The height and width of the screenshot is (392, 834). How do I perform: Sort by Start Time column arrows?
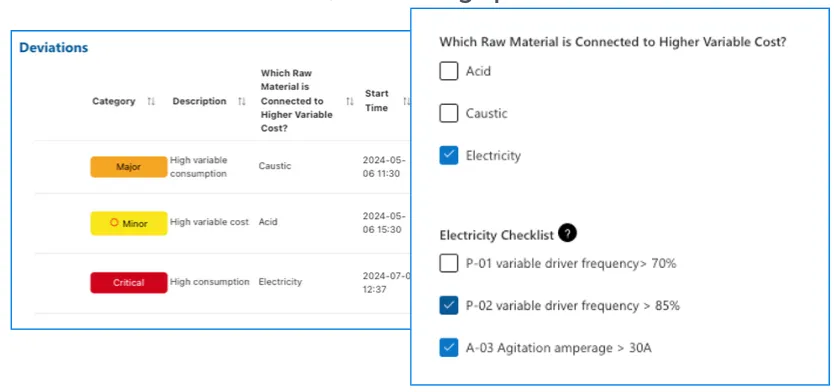(x=406, y=101)
